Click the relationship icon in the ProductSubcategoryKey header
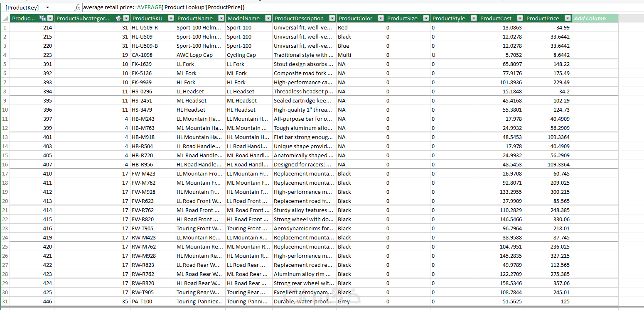 (x=118, y=18)
